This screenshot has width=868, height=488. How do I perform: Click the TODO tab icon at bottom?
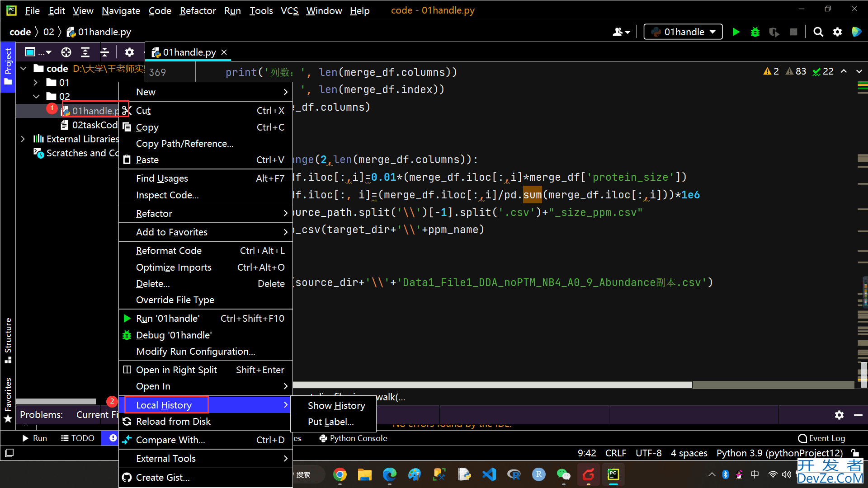[76, 438]
